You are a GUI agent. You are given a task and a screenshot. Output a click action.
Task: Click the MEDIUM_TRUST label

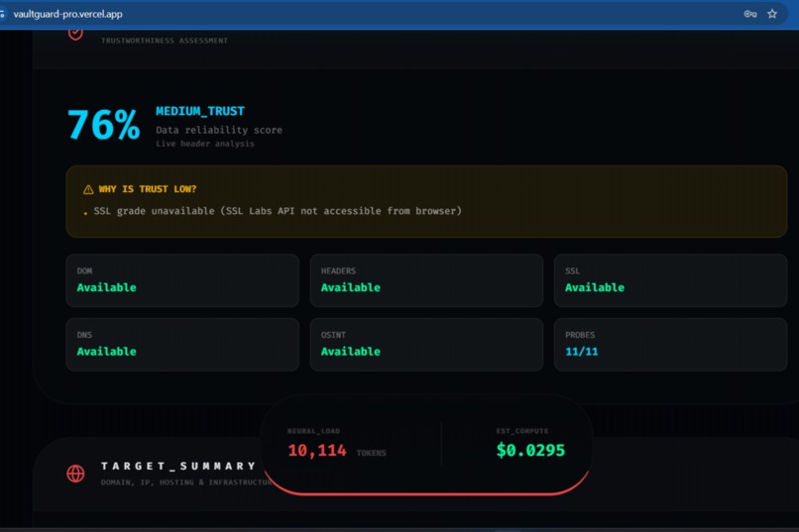pos(200,111)
